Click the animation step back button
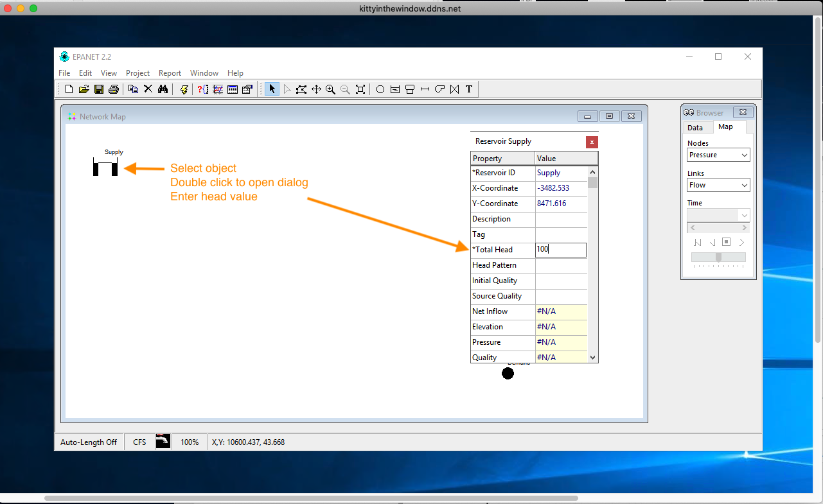This screenshot has height=504, width=823. 712,242
